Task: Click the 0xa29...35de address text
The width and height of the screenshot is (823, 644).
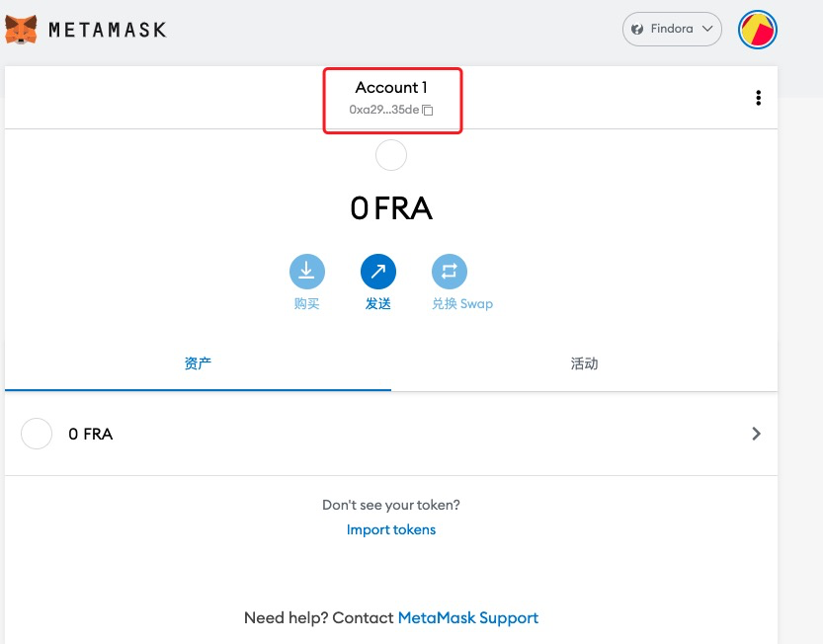Action: [x=383, y=111]
